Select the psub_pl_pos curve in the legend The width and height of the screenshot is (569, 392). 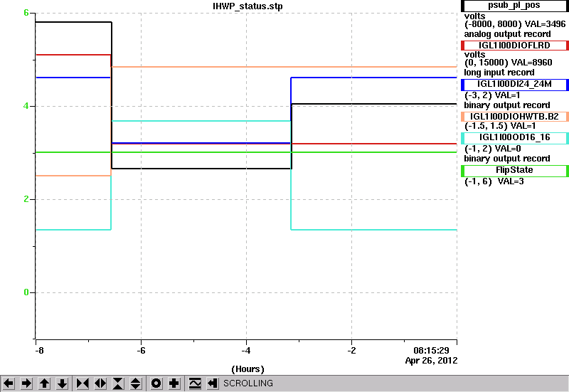click(x=514, y=6)
